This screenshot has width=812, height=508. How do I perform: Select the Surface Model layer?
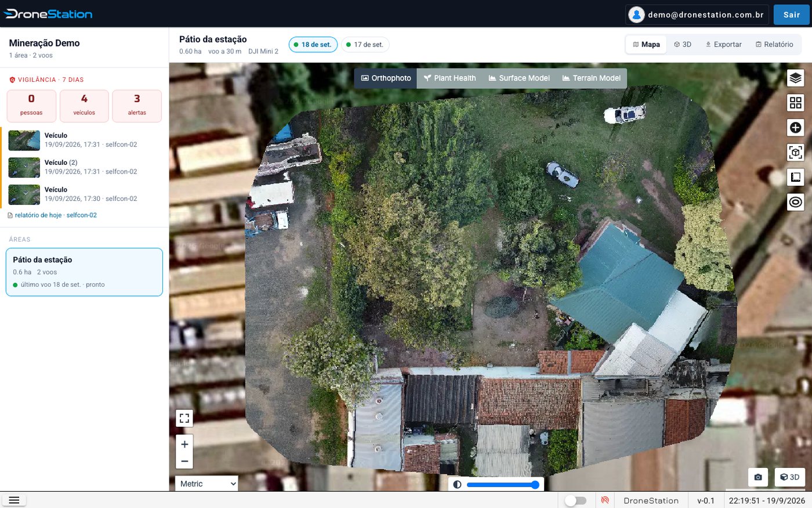(519, 78)
